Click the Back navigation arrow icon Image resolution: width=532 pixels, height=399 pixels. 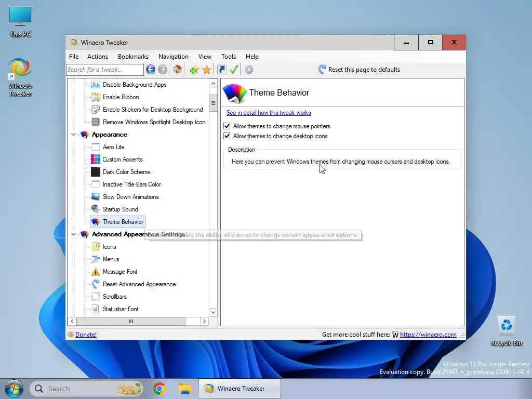(150, 70)
